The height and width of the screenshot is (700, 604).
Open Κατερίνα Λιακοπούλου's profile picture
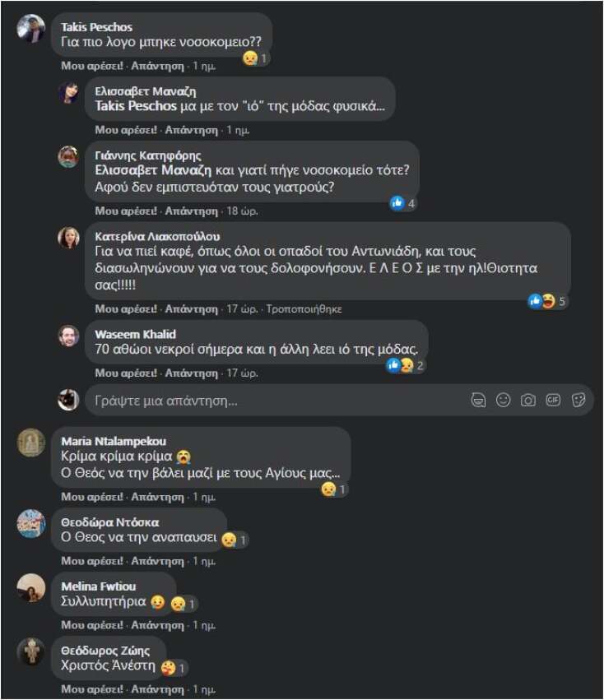point(69,238)
